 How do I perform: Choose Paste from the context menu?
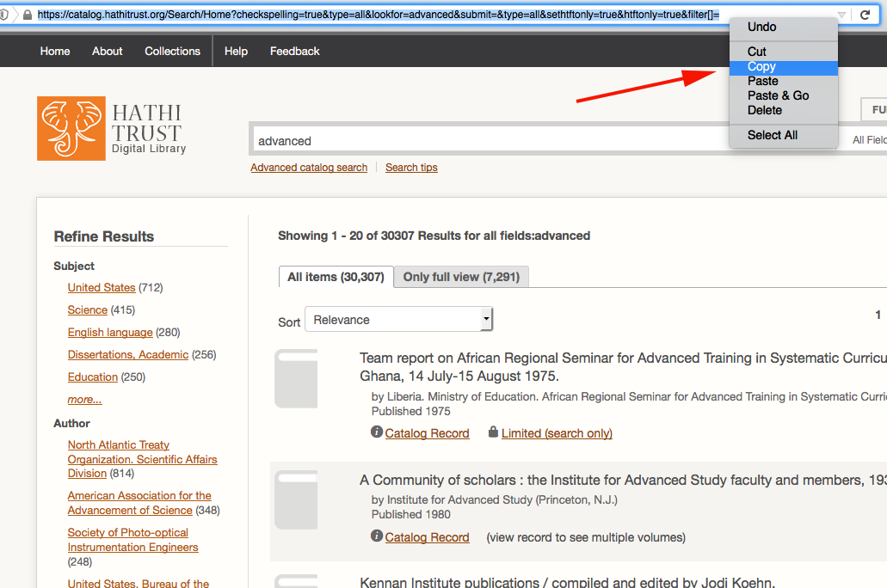784,81
